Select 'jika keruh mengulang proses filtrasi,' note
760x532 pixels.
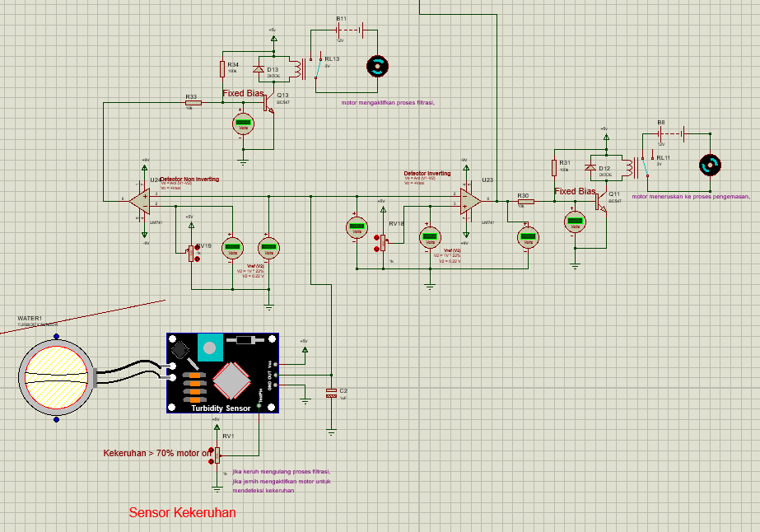click(x=281, y=471)
